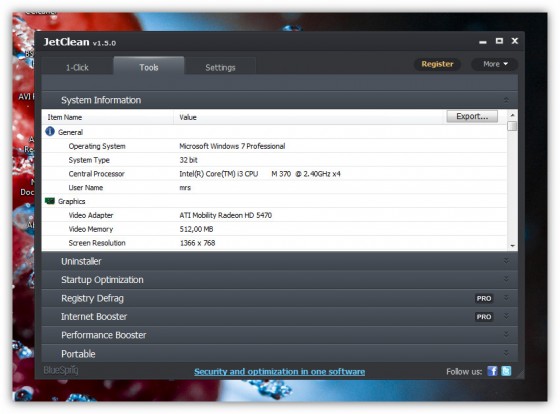Close the JetClean window
Image resolution: width=560 pixels, height=414 pixels.
click(x=515, y=41)
